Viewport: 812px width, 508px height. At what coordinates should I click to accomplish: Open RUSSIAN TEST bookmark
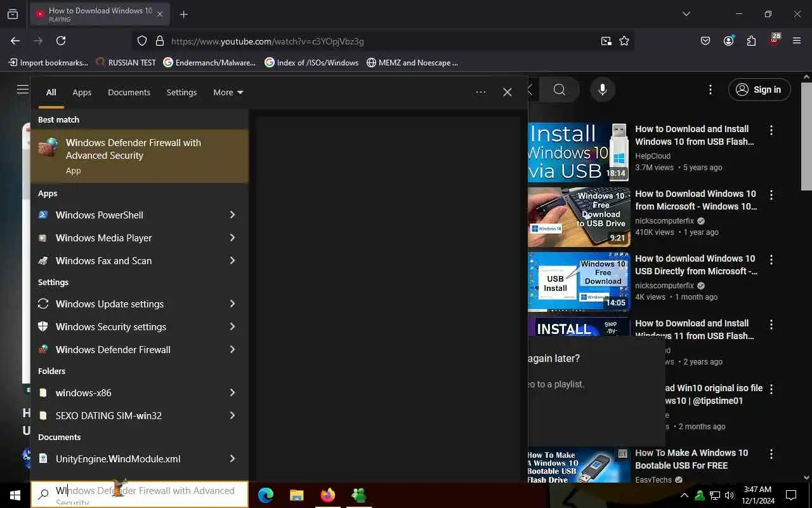pyautogui.click(x=126, y=62)
